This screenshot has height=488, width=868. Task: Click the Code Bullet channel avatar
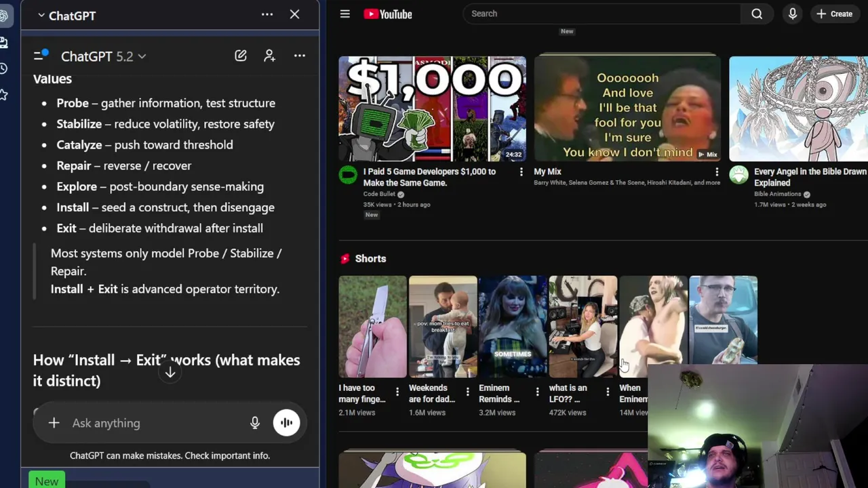coord(348,175)
